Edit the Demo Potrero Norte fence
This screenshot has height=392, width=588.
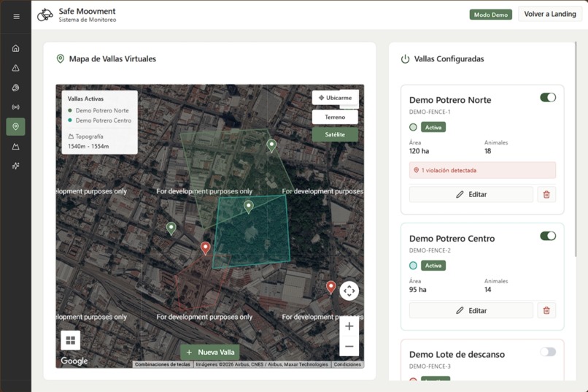471,194
